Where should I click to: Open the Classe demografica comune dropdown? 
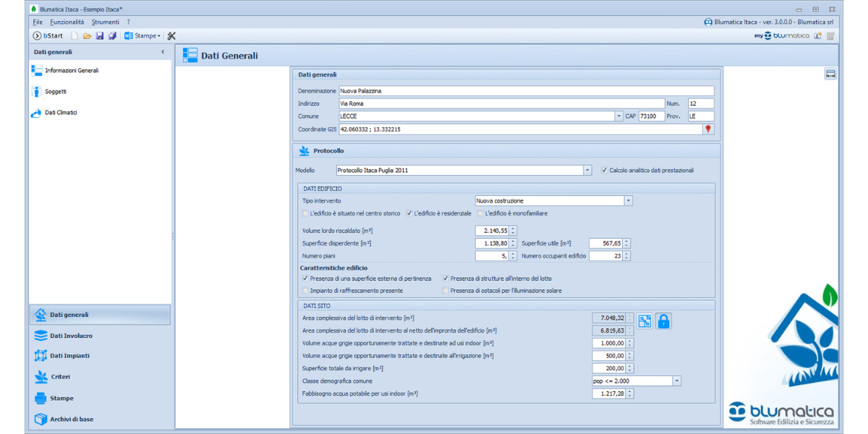676,381
